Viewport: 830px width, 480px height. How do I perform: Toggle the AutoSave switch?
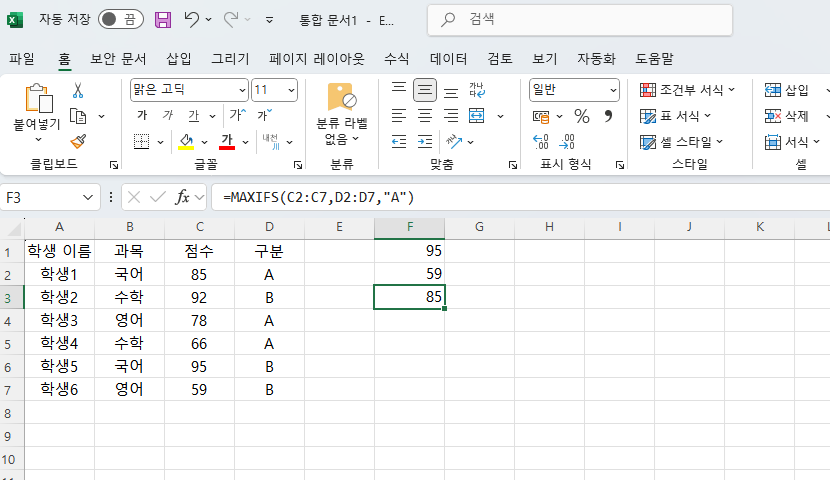coord(121,20)
